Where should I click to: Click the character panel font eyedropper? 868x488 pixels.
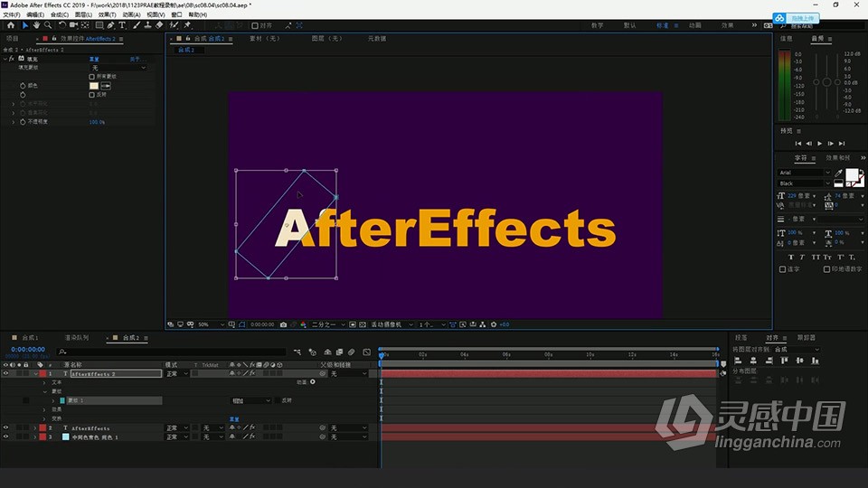[839, 174]
